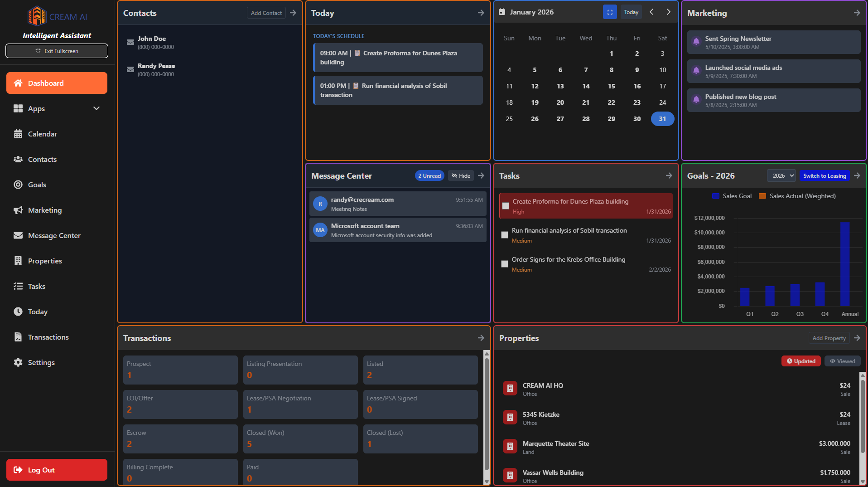This screenshot has height=487, width=868.
Task: Click the Switch to Leasing button
Action: (824, 175)
